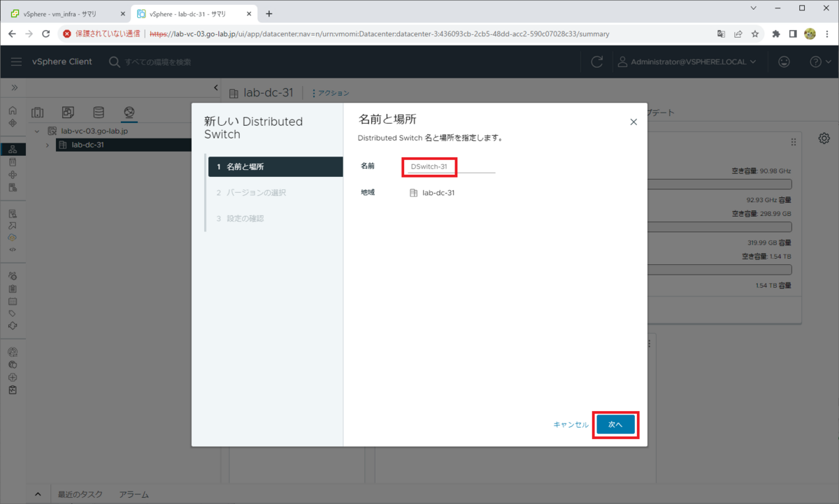The image size is (839, 504).
Task: Refresh the vSphere Client view
Action: [596, 62]
